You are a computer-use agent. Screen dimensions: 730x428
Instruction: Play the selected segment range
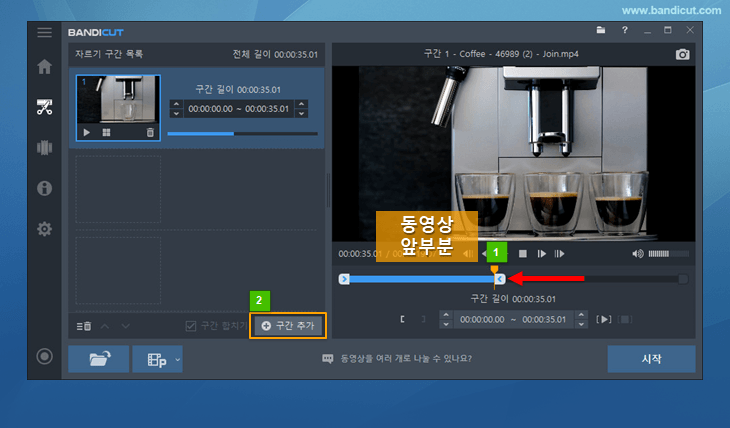click(604, 319)
